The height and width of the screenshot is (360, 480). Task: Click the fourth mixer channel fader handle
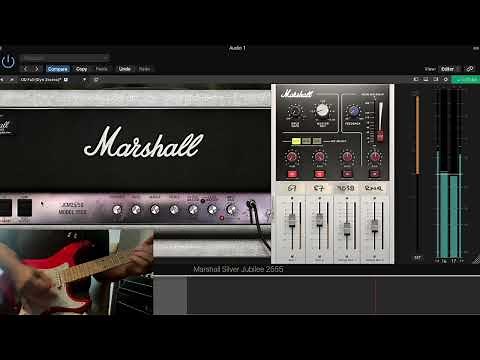click(x=374, y=226)
